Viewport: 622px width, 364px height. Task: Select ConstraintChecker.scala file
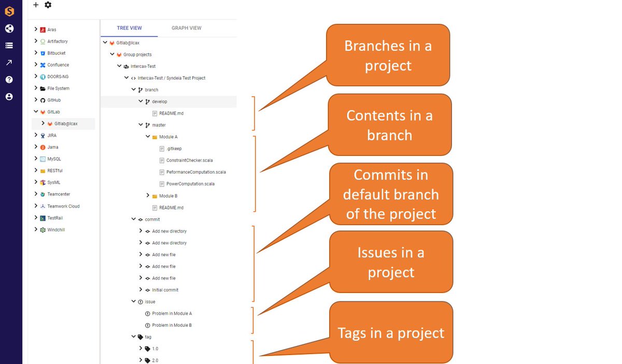(190, 161)
